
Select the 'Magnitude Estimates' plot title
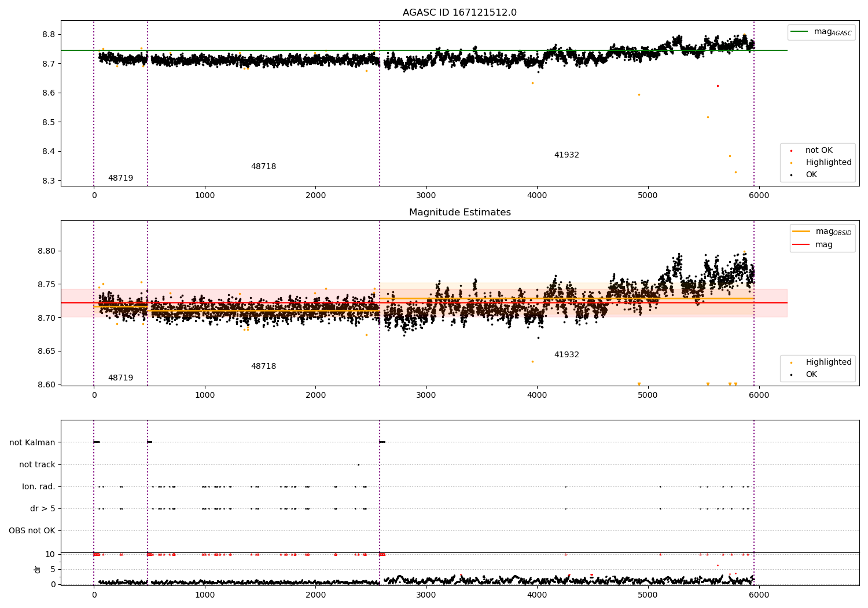(x=459, y=213)
